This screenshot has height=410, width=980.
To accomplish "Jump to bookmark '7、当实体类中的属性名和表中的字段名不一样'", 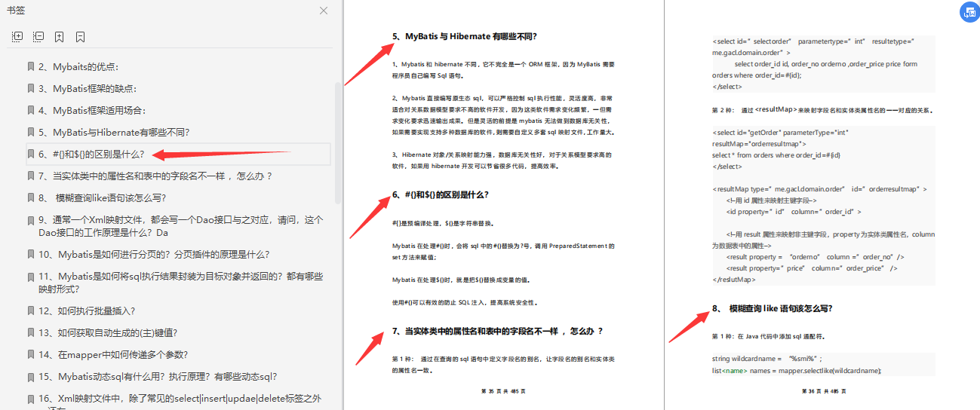I will tap(155, 176).
